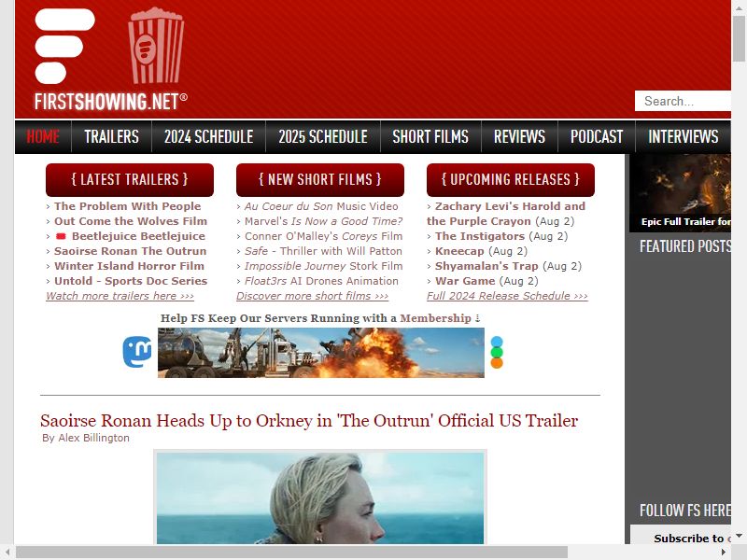Image resolution: width=747 pixels, height=560 pixels.
Task: Open the 2024 Schedule page
Action: point(208,136)
